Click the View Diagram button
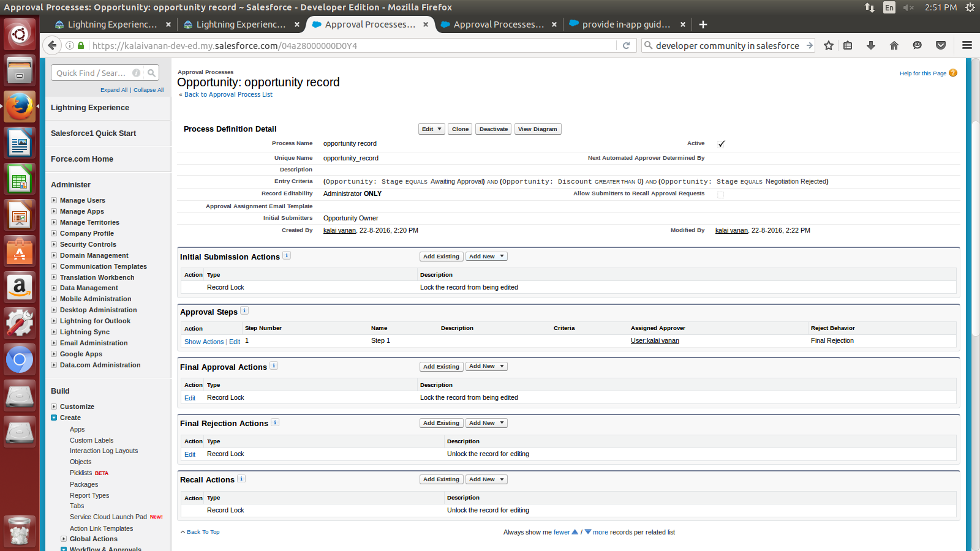 (x=537, y=129)
